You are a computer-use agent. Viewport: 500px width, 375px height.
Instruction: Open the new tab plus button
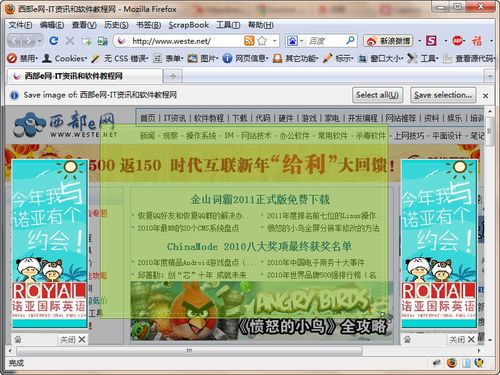(173, 76)
